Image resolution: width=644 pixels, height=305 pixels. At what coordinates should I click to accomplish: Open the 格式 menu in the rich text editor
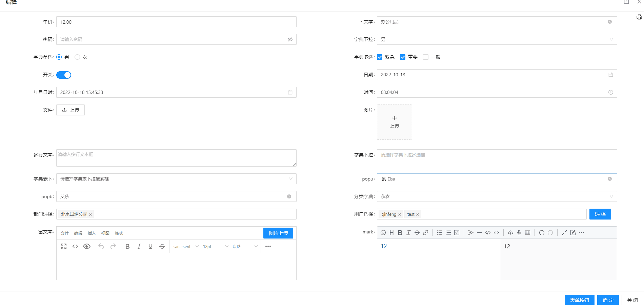[x=119, y=233]
